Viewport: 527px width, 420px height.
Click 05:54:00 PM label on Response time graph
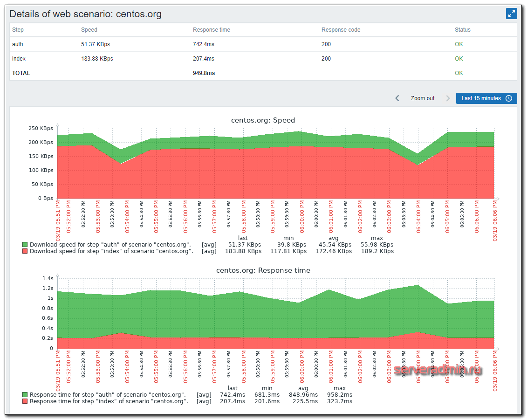tap(127, 366)
